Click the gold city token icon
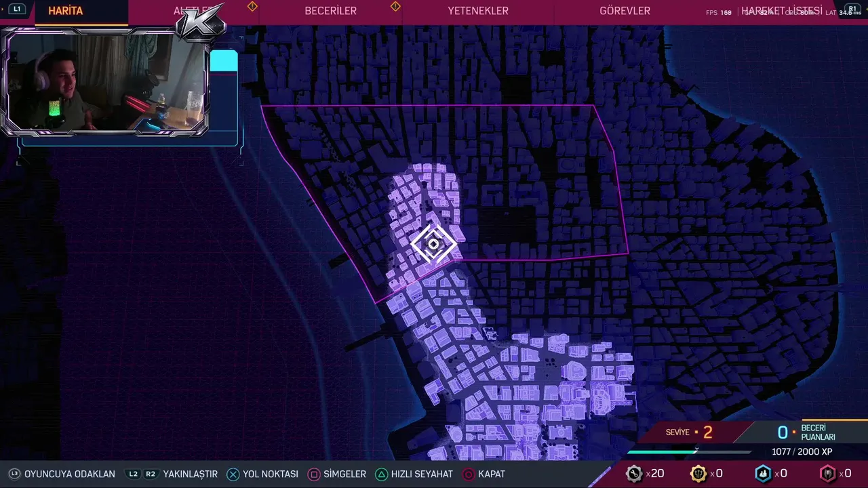868x488 pixels. 698,474
